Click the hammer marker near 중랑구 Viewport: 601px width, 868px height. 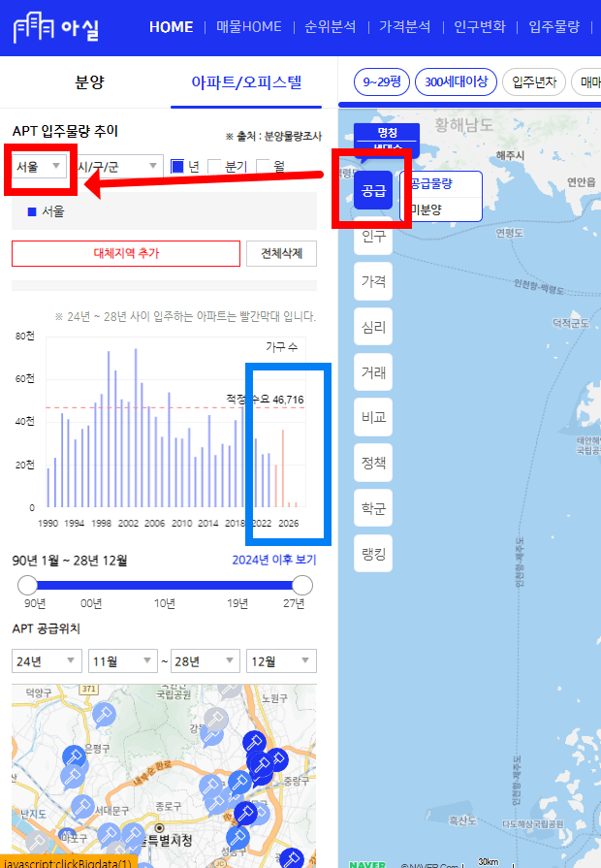pos(276,759)
